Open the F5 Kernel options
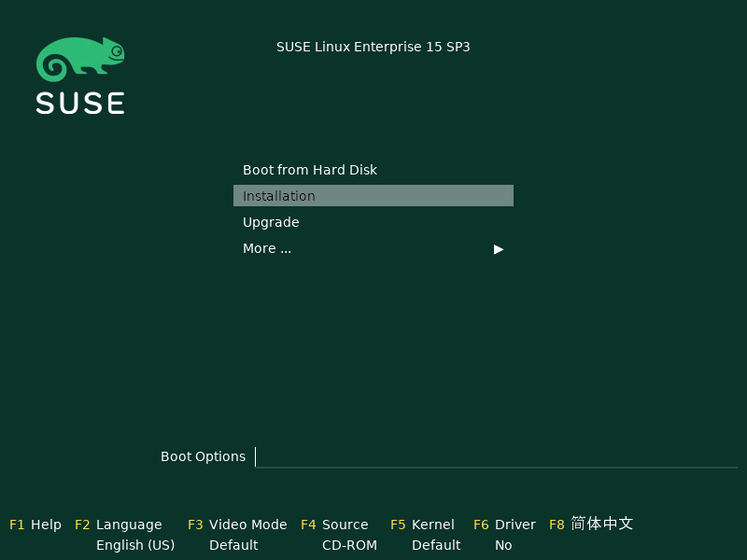Screen dimensions: 747x560 pos(422,525)
